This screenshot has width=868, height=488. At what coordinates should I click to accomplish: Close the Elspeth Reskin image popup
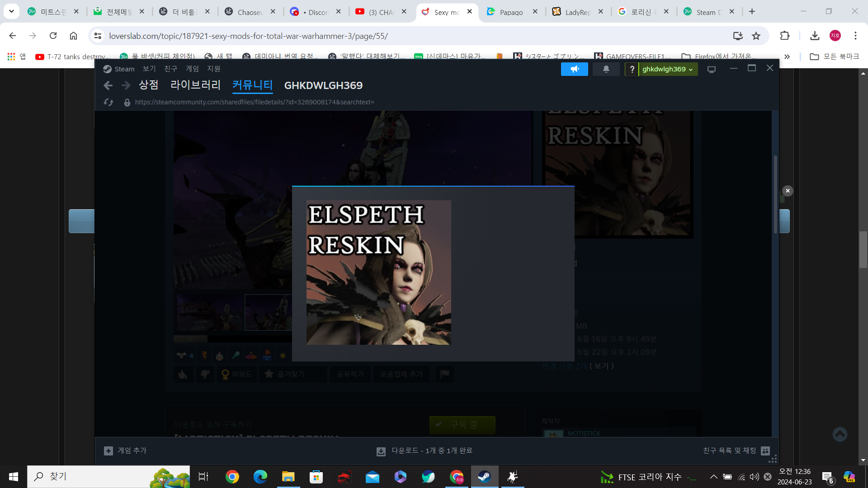tap(788, 191)
